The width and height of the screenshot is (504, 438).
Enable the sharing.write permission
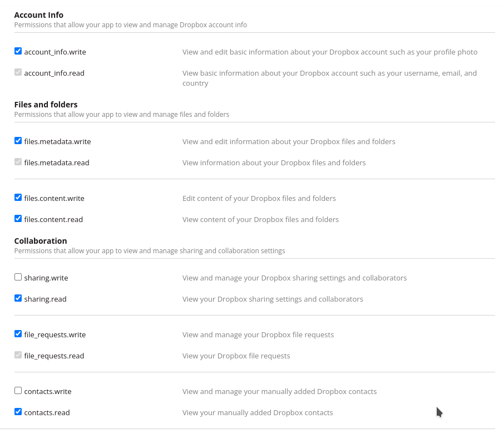(18, 277)
